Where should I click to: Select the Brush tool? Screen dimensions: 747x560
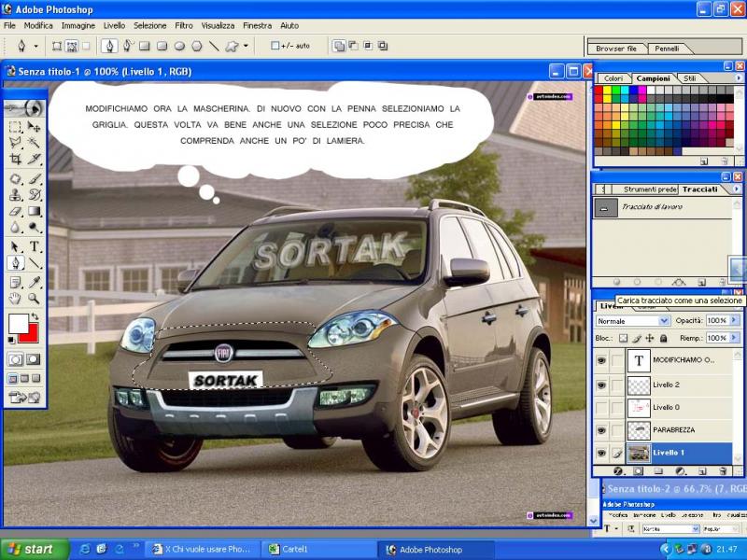pyautogui.click(x=34, y=178)
